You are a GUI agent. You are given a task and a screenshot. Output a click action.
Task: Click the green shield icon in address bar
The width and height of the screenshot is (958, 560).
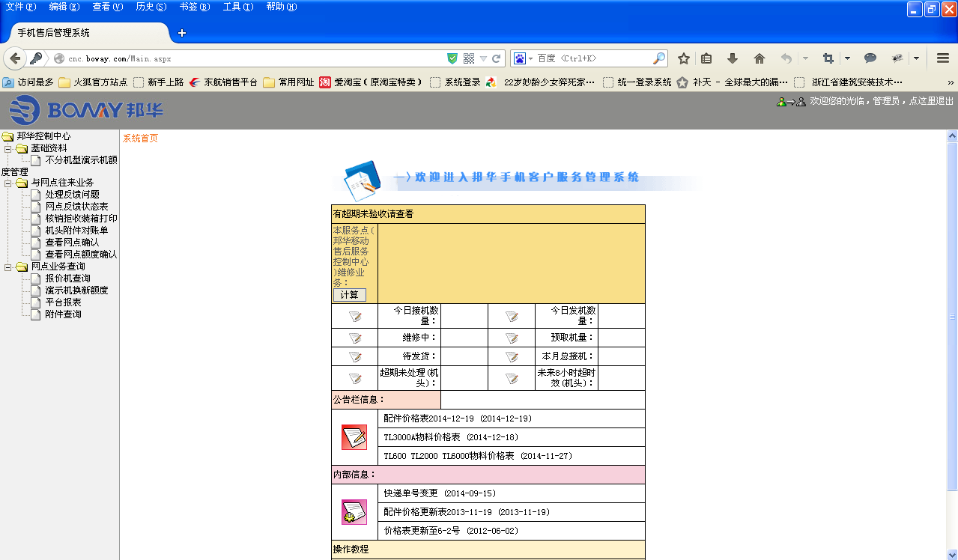pyautogui.click(x=452, y=58)
